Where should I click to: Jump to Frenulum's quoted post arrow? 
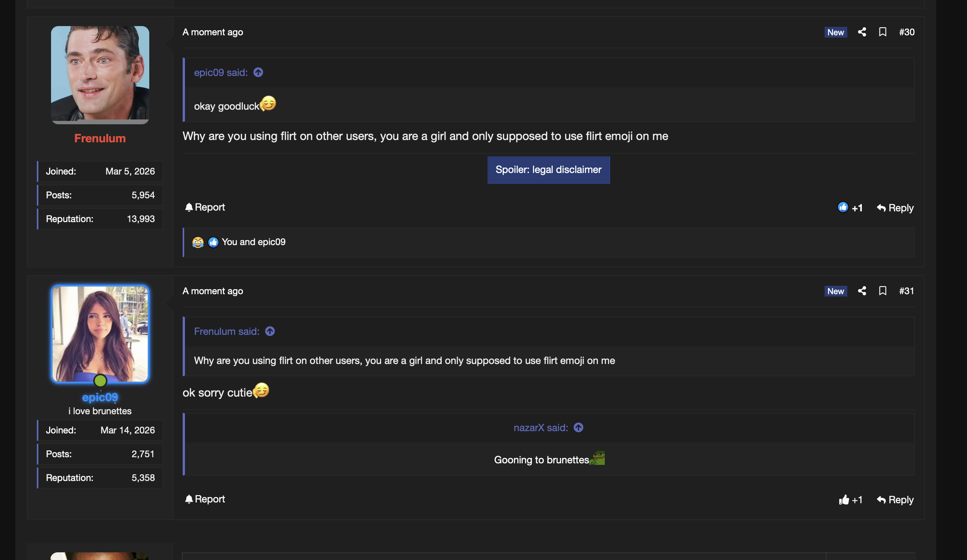tap(270, 331)
